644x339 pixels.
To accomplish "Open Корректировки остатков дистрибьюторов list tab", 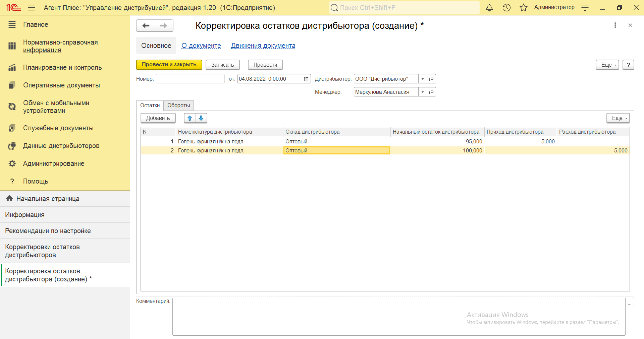I will (65, 251).
